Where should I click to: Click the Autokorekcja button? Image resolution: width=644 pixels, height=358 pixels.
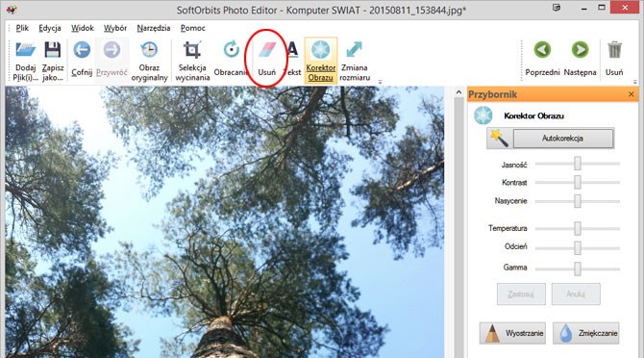tap(562, 139)
